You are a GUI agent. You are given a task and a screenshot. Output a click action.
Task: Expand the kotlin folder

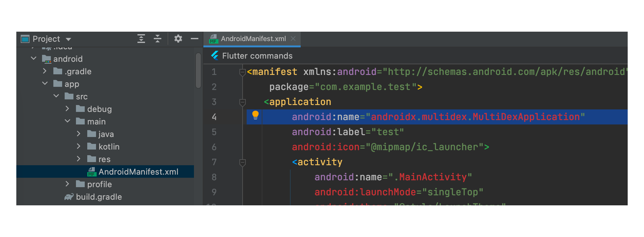coord(79,146)
